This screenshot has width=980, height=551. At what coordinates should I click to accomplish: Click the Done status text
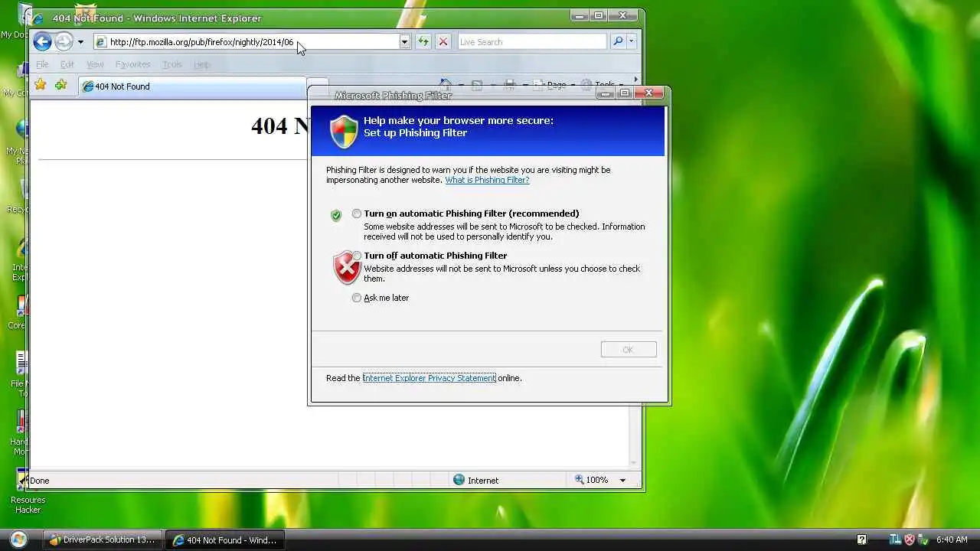tap(40, 481)
